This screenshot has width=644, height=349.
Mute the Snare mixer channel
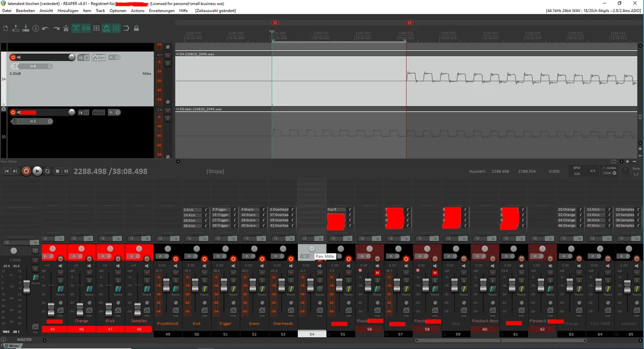click(262, 273)
